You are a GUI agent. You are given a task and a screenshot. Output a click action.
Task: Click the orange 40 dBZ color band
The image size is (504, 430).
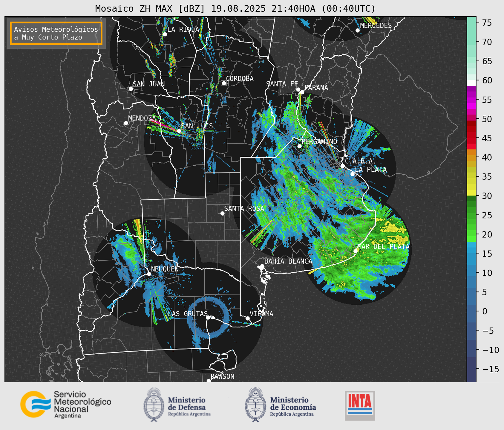[471, 158]
